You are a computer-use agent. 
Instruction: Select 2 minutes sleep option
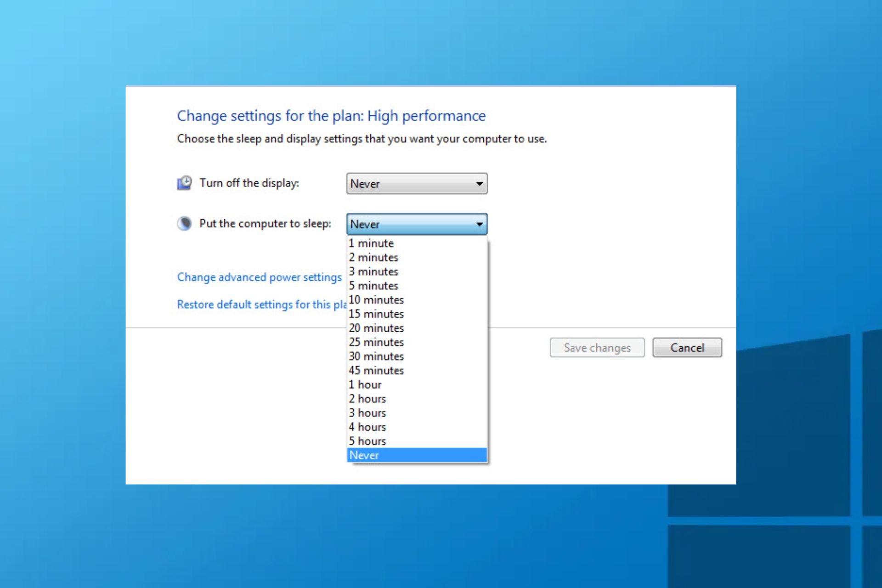tap(417, 257)
